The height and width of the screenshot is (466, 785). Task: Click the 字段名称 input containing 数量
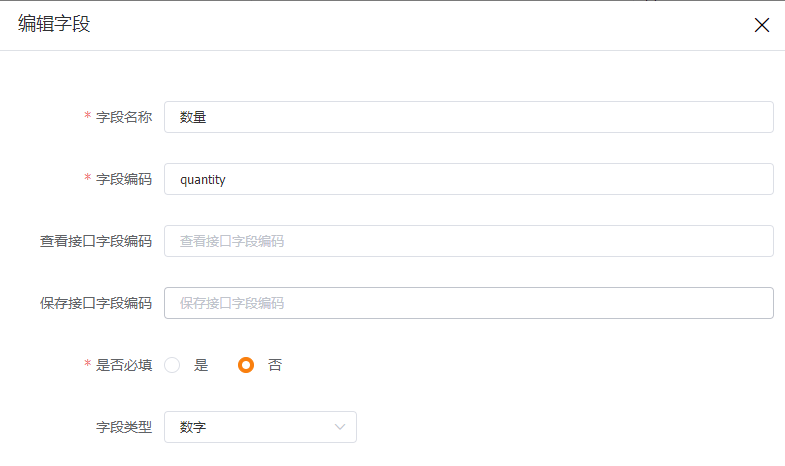coord(469,117)
